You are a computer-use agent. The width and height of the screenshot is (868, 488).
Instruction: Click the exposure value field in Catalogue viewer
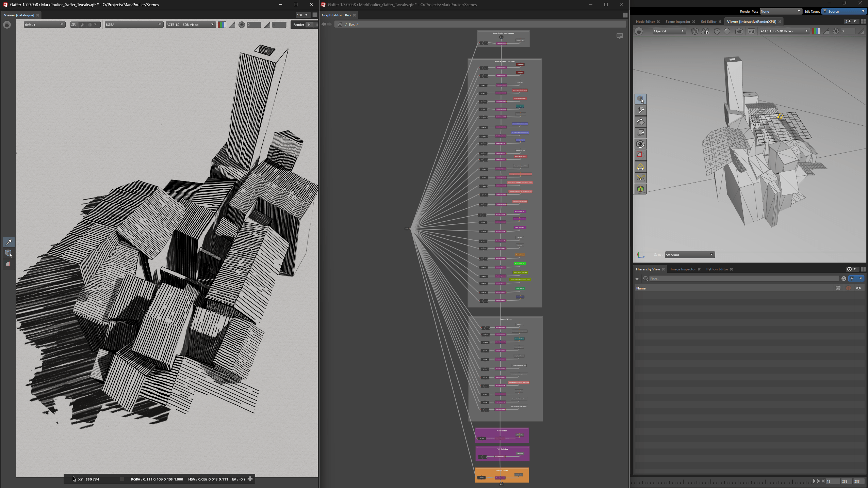coord(254,25)
